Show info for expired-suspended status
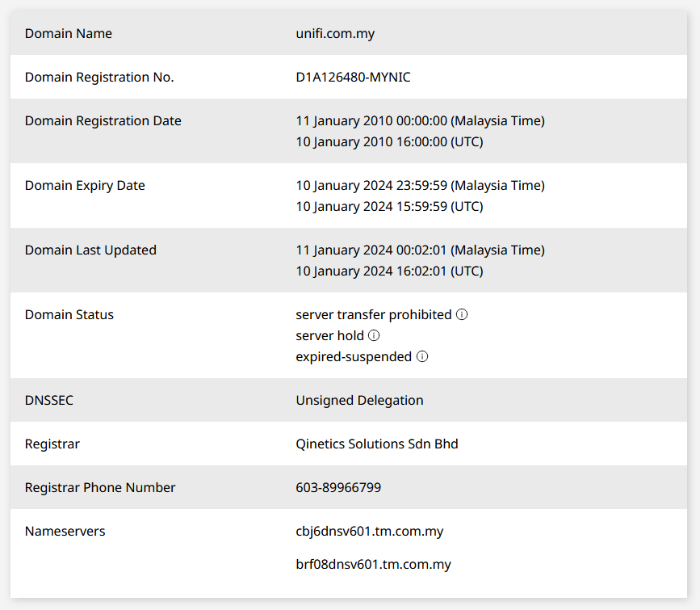Viewport: 700px width, 610px height. coord(422,356)
